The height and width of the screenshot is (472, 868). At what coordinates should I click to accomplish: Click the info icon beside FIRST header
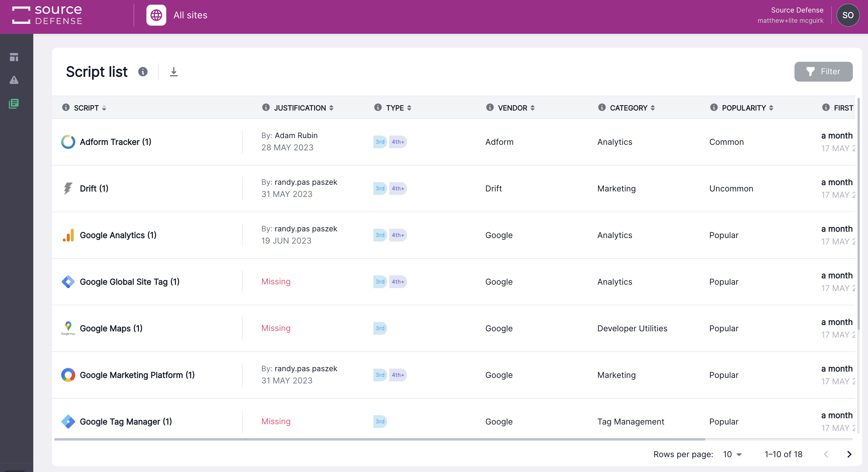pos(825,108)
